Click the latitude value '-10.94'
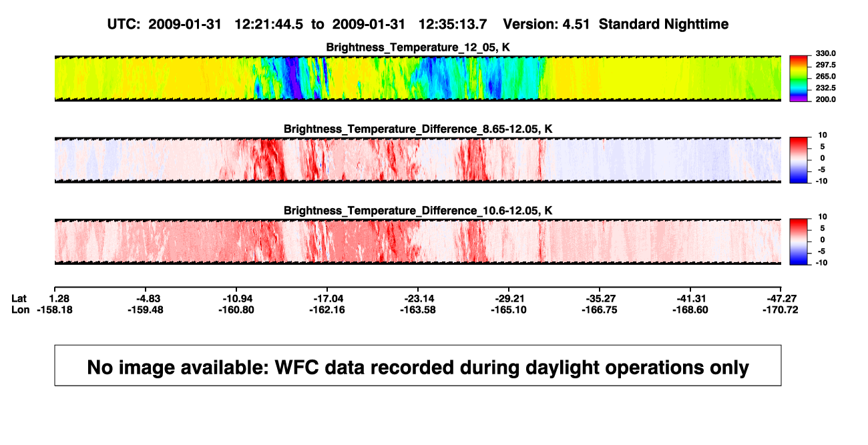Image resolution: width=868 pixels, height=445 pixels. click(235, 298)
